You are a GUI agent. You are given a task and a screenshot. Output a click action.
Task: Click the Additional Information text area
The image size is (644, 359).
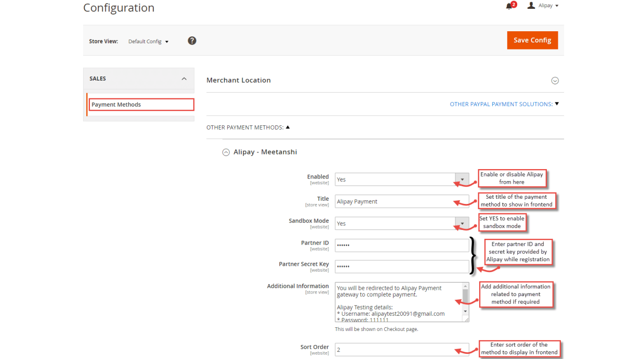tap(399, 302)
